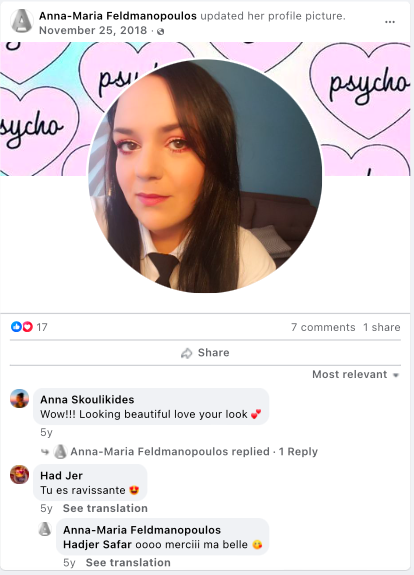Open Anna-Maria's avatar beside the post header
The image size is (414, 575).
click(22, 21)
